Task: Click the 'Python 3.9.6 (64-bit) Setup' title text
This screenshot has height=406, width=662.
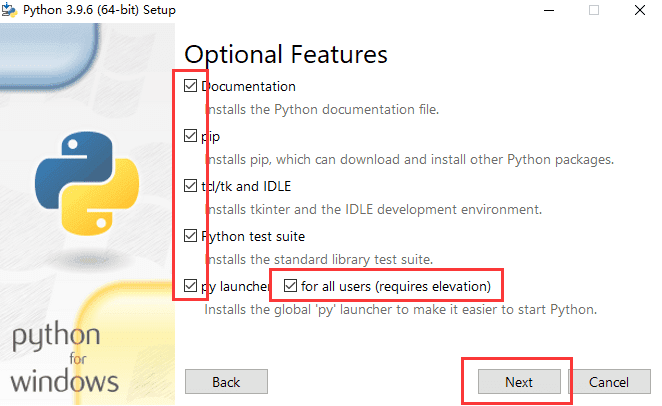Action: pos(99,10)
